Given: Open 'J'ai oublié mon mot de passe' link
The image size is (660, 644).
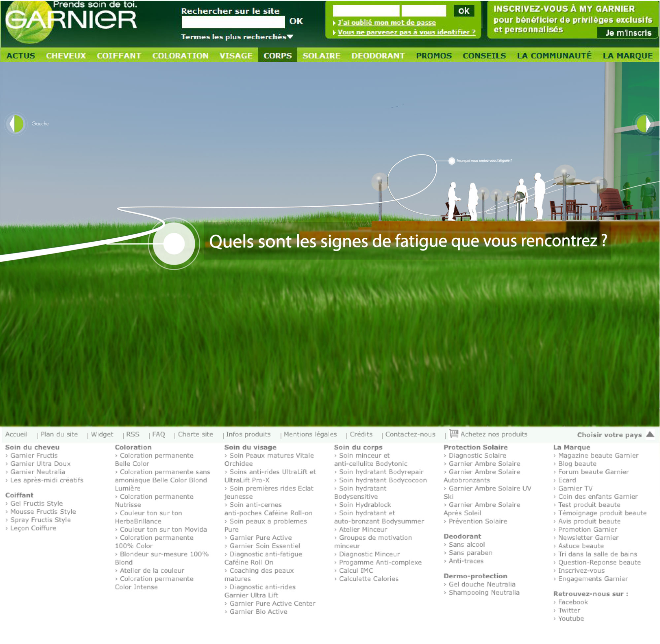Looking at the screenshot, I should (386, 23).
